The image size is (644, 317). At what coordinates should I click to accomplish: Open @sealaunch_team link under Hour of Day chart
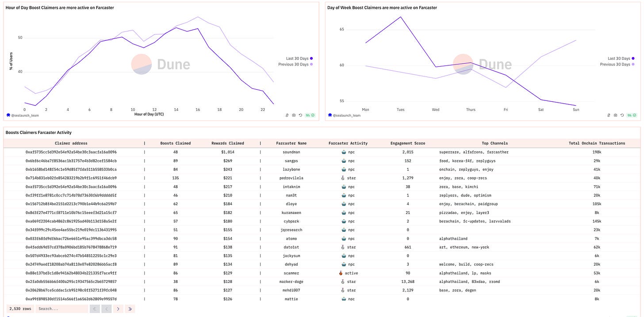pos(25,115)
